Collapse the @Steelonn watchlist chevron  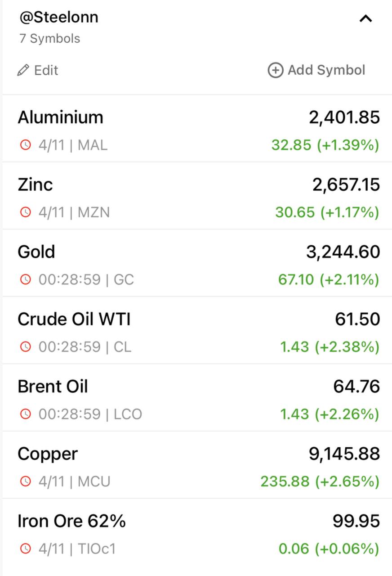tap(366, 19)
